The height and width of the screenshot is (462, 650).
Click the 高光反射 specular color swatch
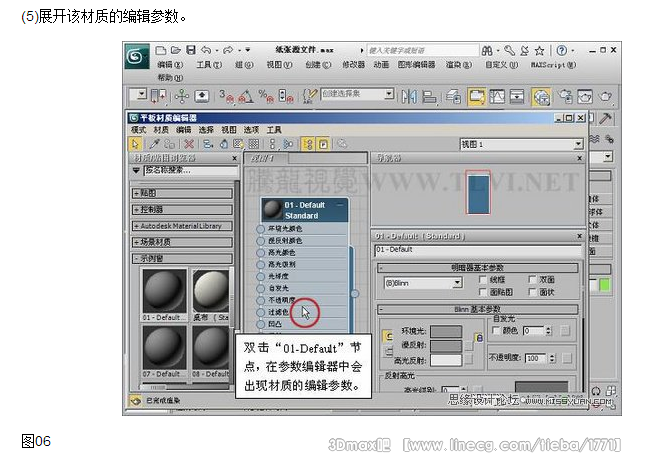tap(446, 360)
